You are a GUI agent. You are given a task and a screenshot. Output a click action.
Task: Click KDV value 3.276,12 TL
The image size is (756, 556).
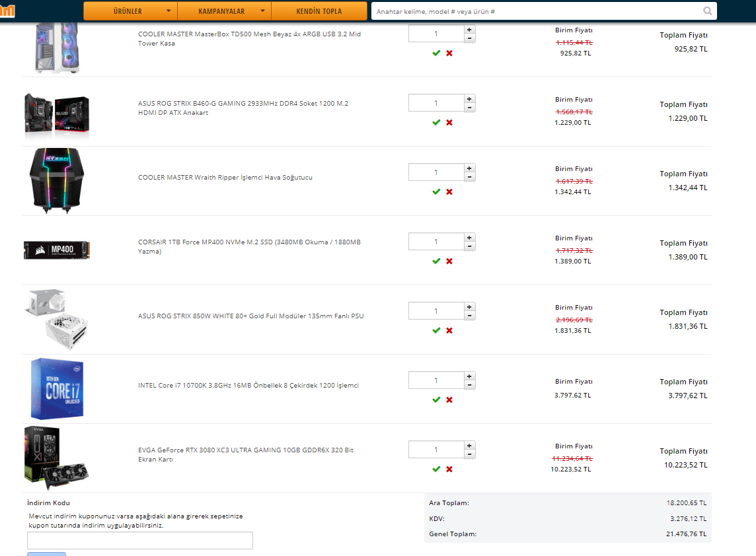click(x=689, y=519)
